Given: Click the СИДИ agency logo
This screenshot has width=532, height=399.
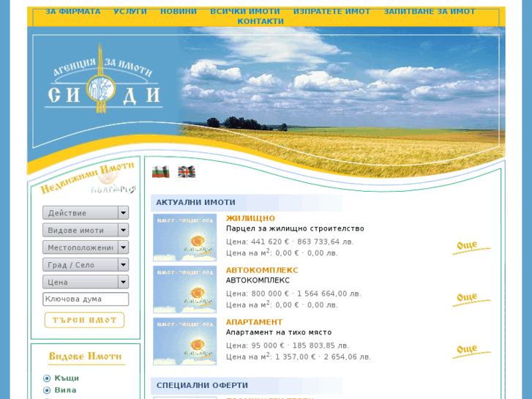Looking at the screenshot, I should tap(103, 79).
